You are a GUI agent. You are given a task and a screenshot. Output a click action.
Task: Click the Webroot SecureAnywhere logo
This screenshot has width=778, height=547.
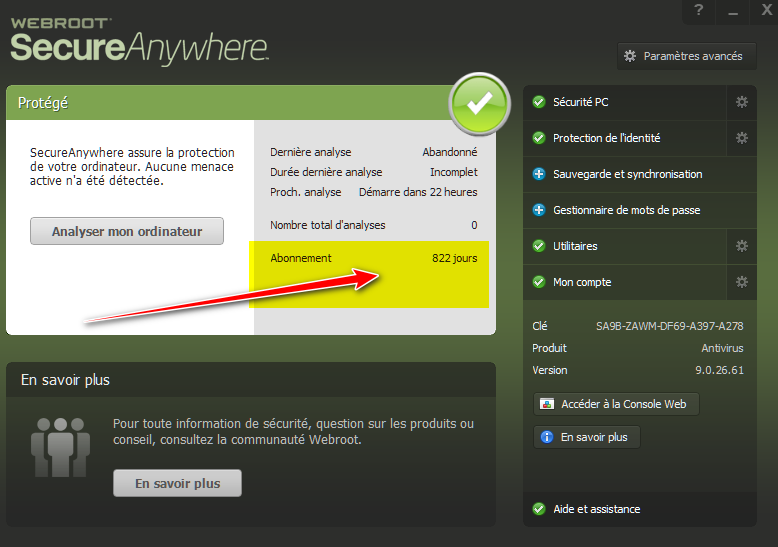(139, 41)
